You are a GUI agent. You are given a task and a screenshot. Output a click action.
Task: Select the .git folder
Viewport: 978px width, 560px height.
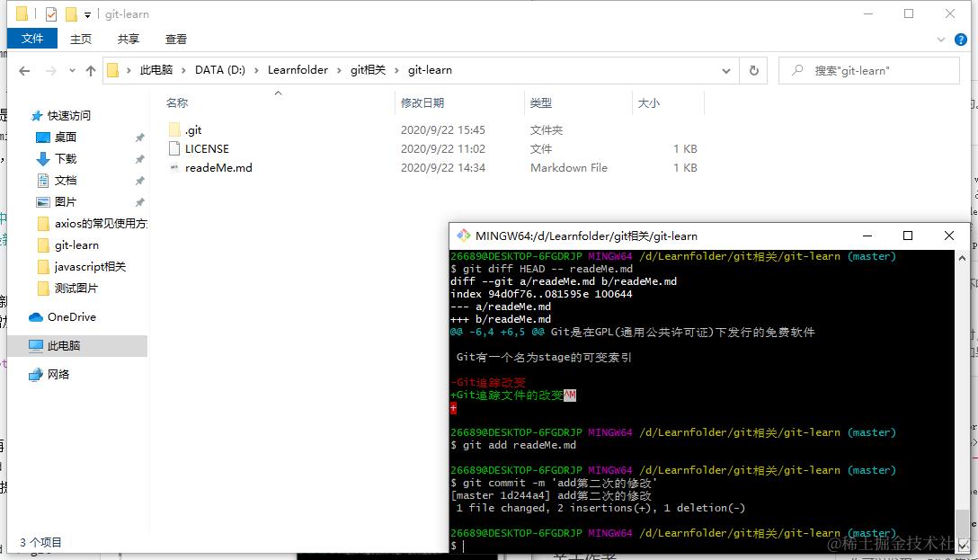click(x=193, y=129)
